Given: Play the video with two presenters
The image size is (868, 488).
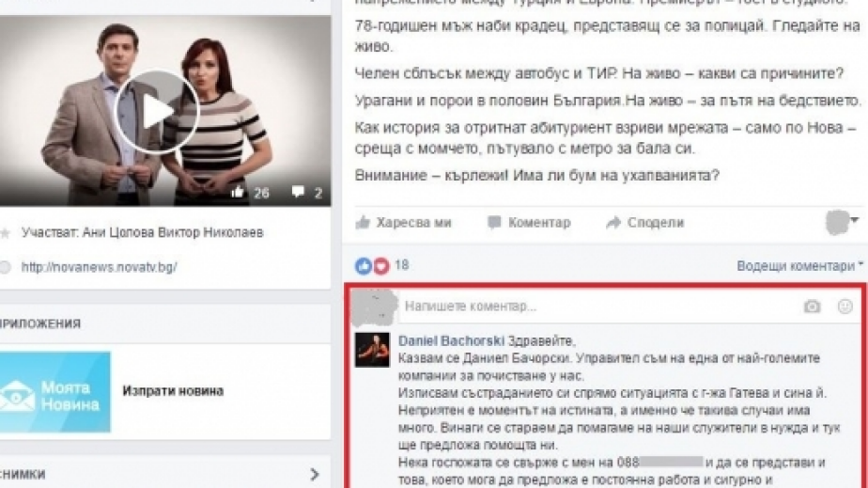Looking at the screenshot, I should pyautogui.click(x=156, y=111).
